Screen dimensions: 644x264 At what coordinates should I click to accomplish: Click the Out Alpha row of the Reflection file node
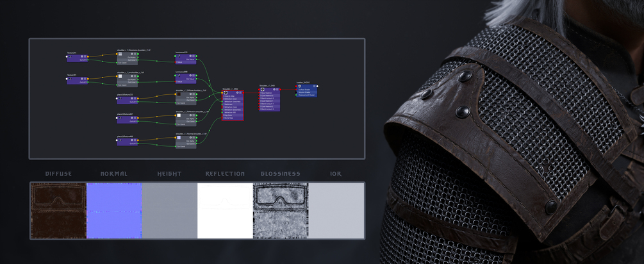186,119
